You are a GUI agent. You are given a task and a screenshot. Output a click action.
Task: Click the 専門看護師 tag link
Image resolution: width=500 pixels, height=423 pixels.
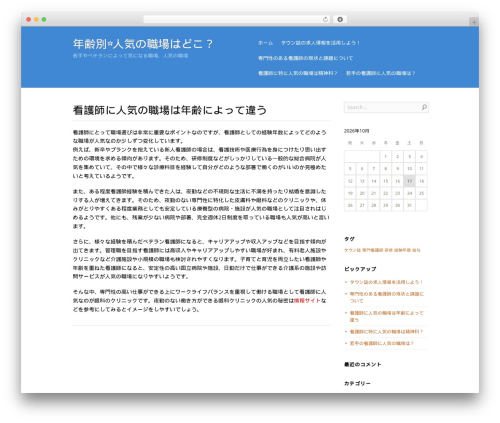373,250
